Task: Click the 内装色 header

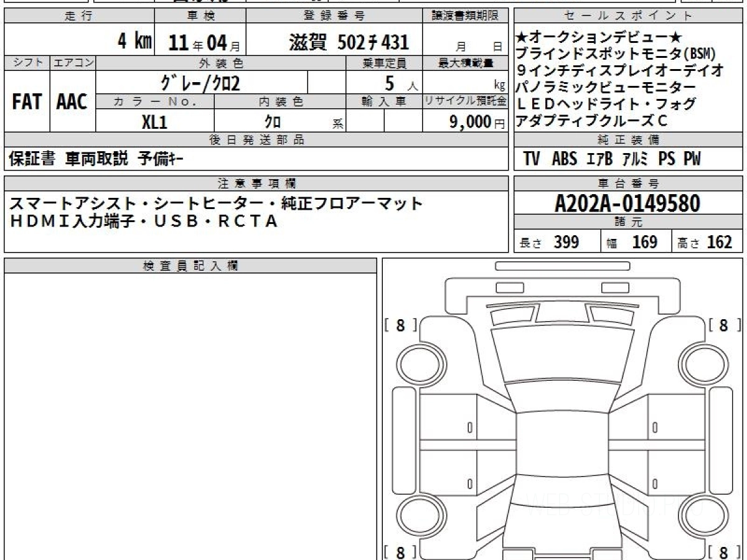Action: coord(280,101)
